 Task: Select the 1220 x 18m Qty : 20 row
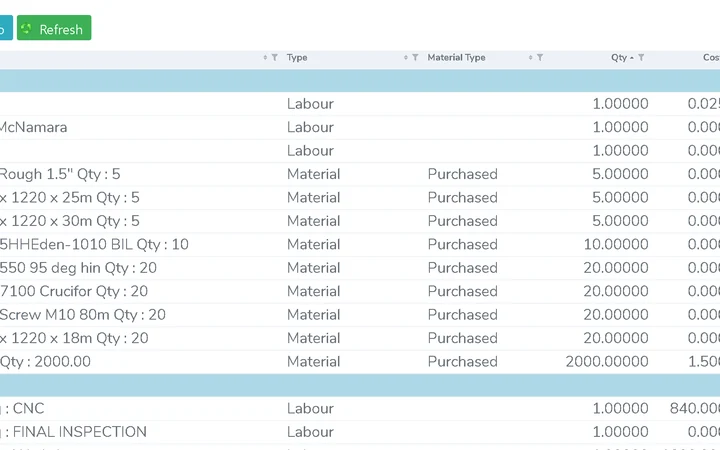click(360, 338)
